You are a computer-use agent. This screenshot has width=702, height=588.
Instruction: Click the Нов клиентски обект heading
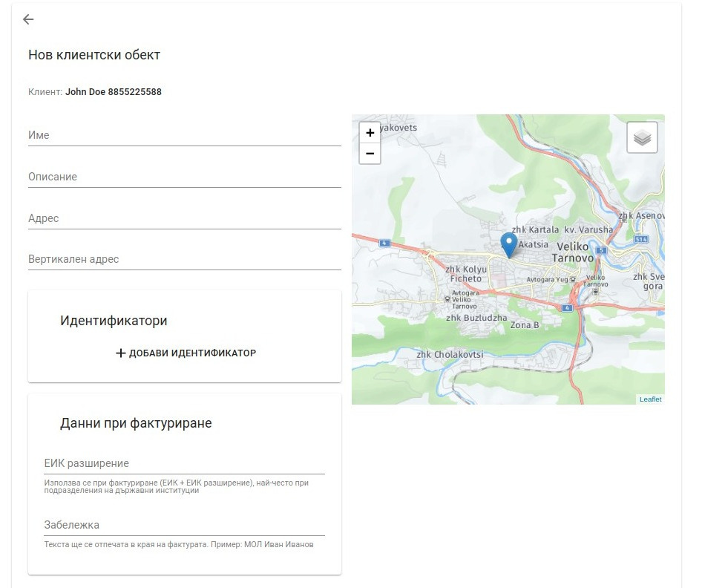[x=94, y=55]
